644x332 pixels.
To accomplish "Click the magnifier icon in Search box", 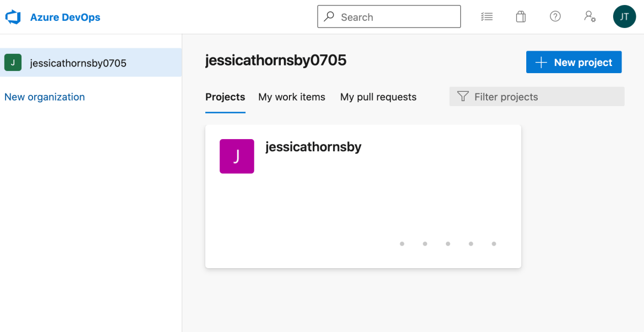I will point(329,16).
